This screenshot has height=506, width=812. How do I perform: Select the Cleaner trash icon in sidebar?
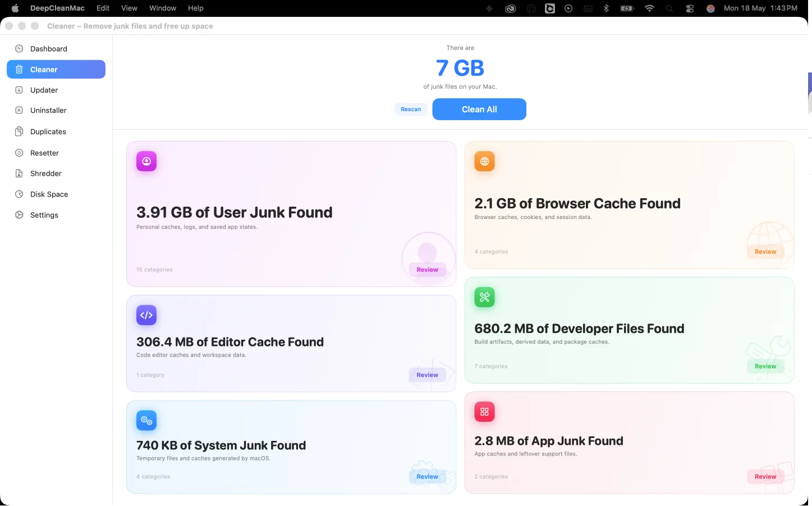[19, 70]
